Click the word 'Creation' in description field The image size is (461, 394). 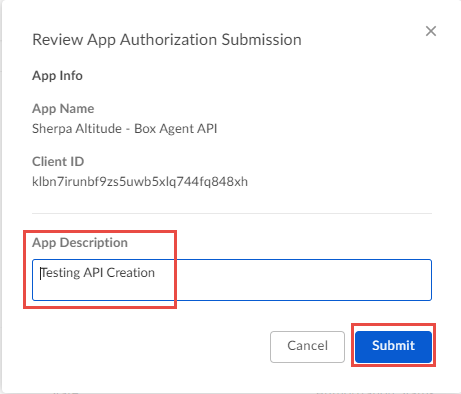[131, 273]
